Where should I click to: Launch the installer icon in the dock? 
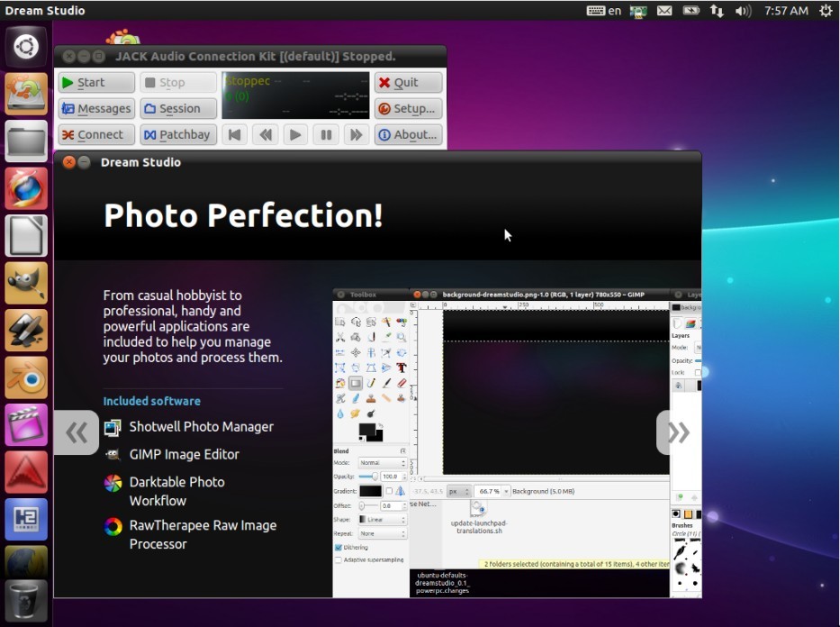click(x=26, y=94)
